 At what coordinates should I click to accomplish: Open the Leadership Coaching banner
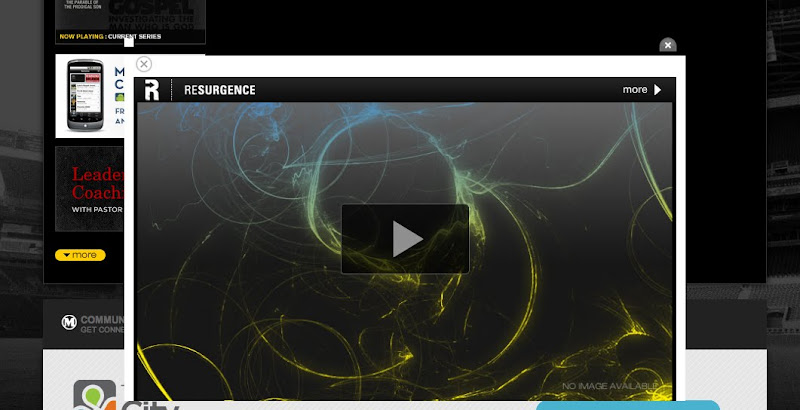pos(90,189)
